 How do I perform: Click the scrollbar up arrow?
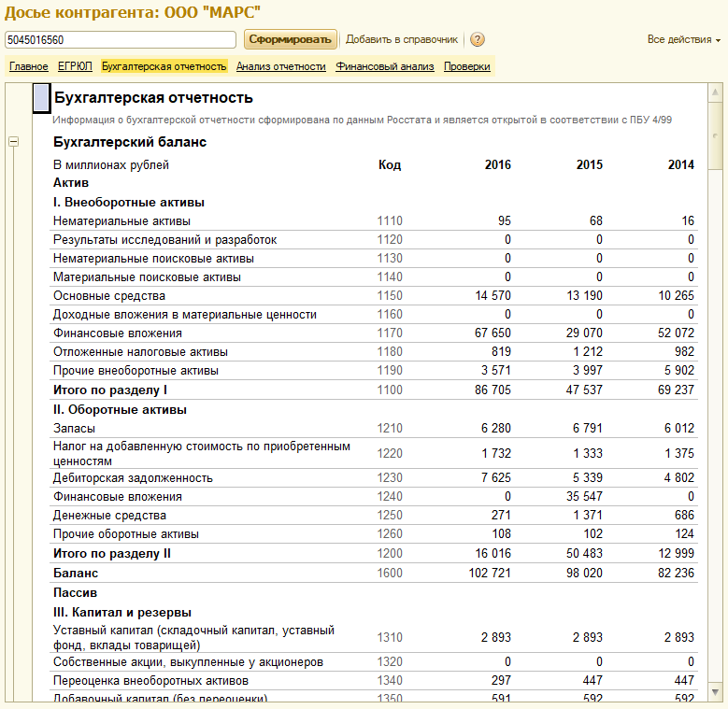(715, 92)
